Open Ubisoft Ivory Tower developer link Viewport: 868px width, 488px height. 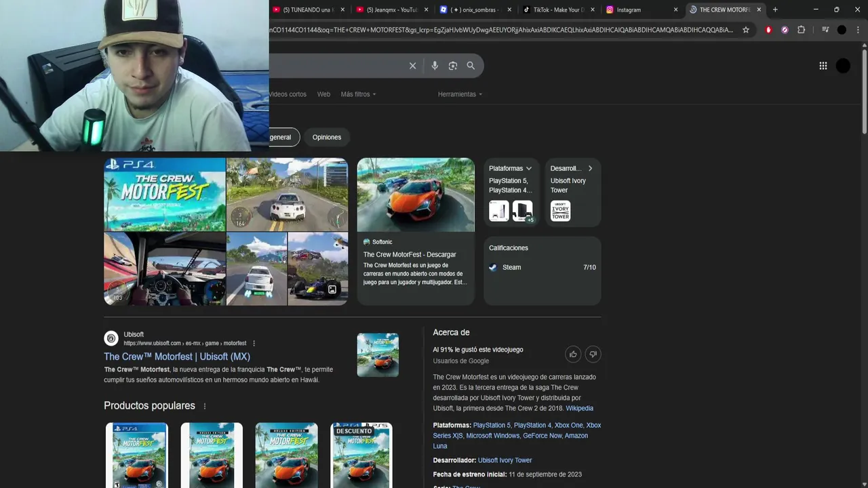pyautogui.click(x=505, y=460)
